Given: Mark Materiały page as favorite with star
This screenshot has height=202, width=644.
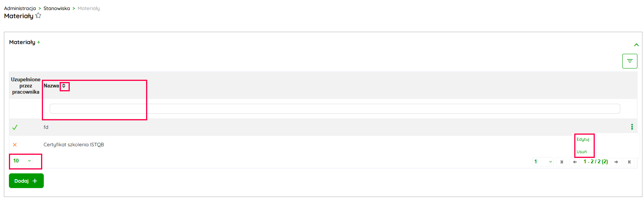Looking at the screenshot, I should click(x=38, y=16).
